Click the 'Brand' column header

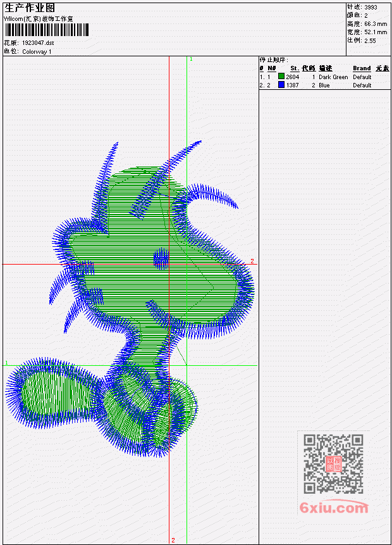(x=362, y=68)
